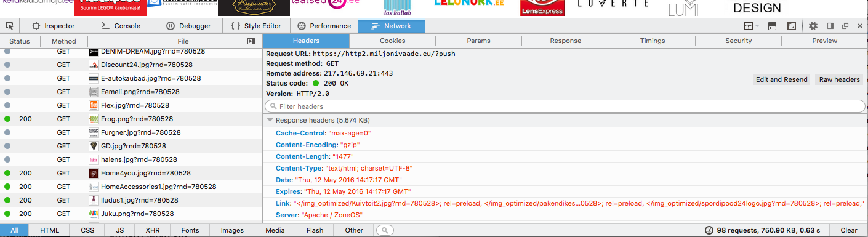Select the Flex.jpg request row

pyautogui.click(x=131, y=105)
